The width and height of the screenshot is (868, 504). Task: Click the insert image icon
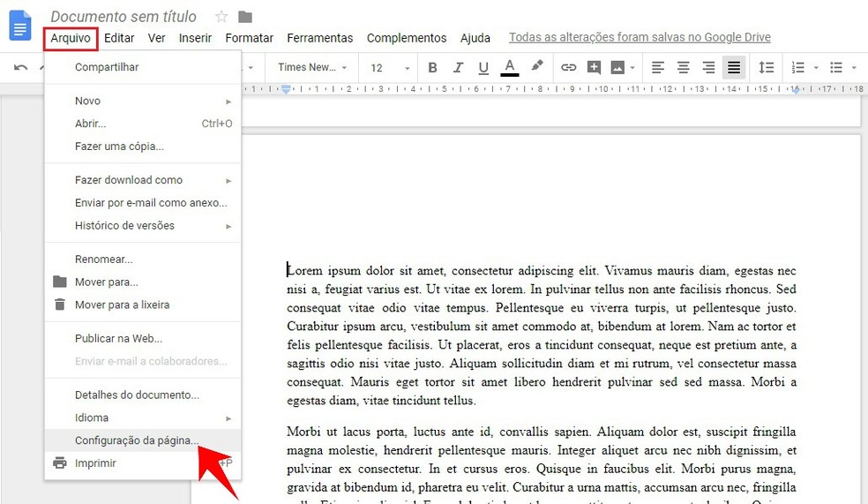coord(617,68)
